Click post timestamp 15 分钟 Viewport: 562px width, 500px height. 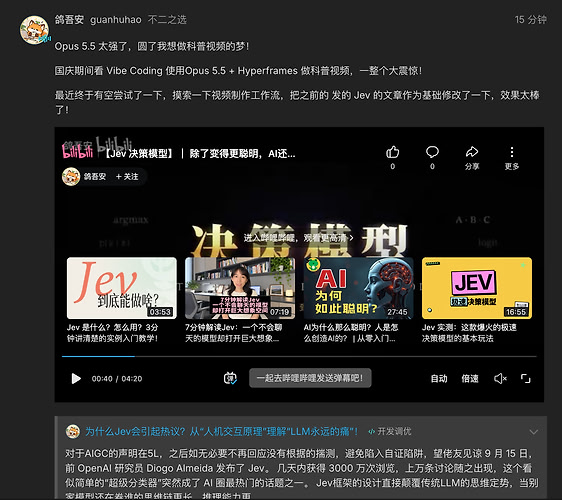click(x=530, y=19)
